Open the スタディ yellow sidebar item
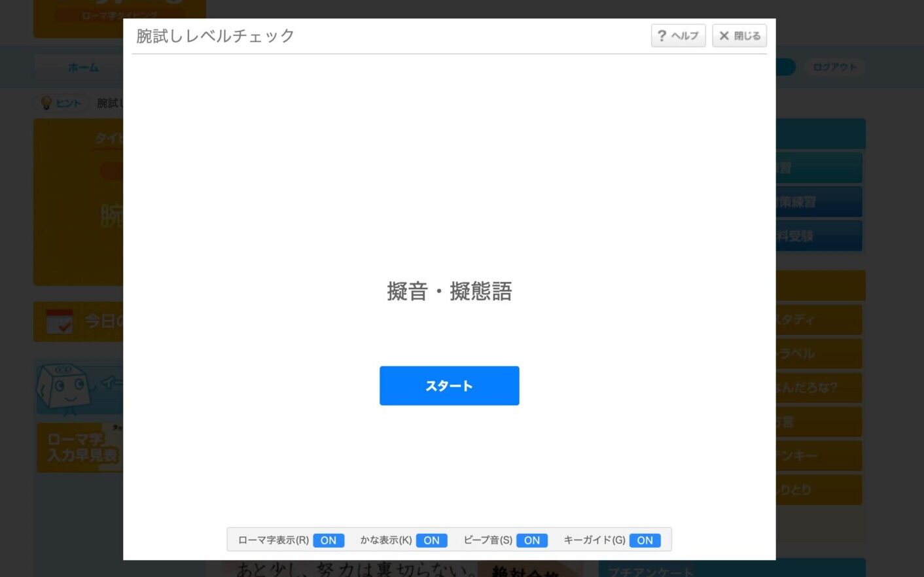This screenshot has width=924, height=577. 818,320
